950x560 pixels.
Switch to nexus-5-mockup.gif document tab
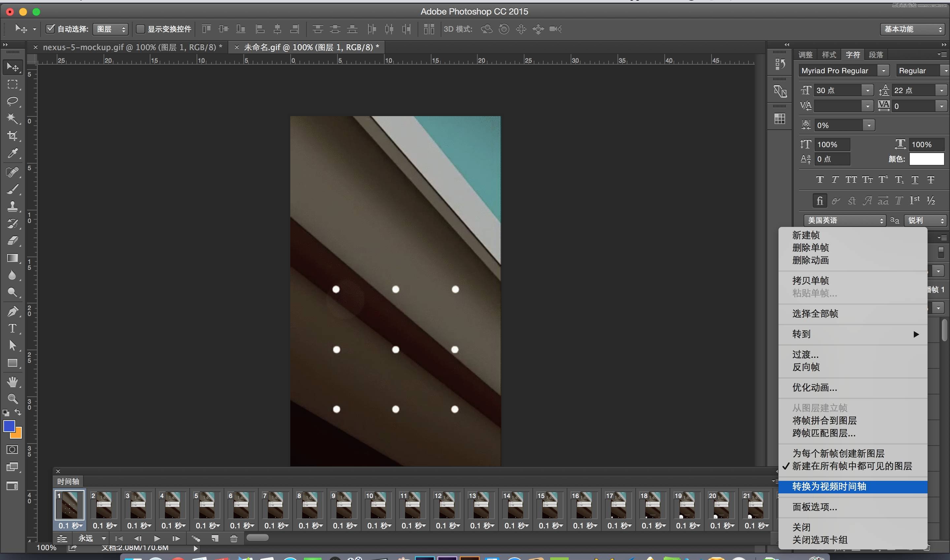tap(133, 47)
